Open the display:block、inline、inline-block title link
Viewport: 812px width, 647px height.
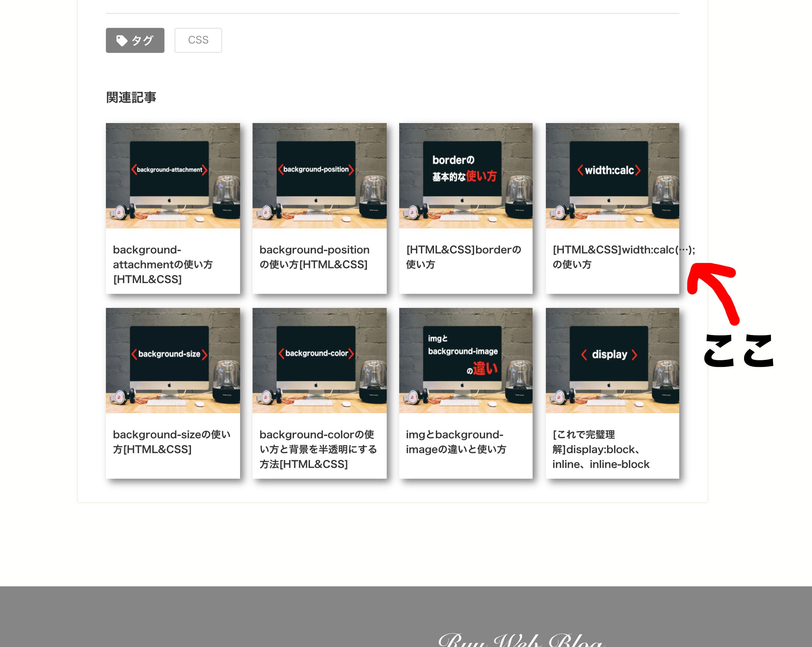601,450
